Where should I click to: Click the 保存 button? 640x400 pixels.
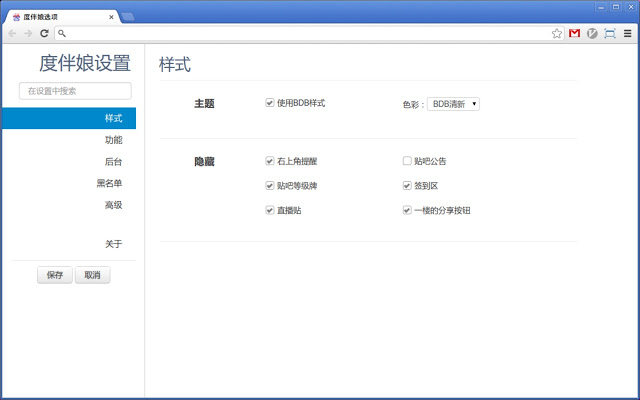(x=55, y=275)
